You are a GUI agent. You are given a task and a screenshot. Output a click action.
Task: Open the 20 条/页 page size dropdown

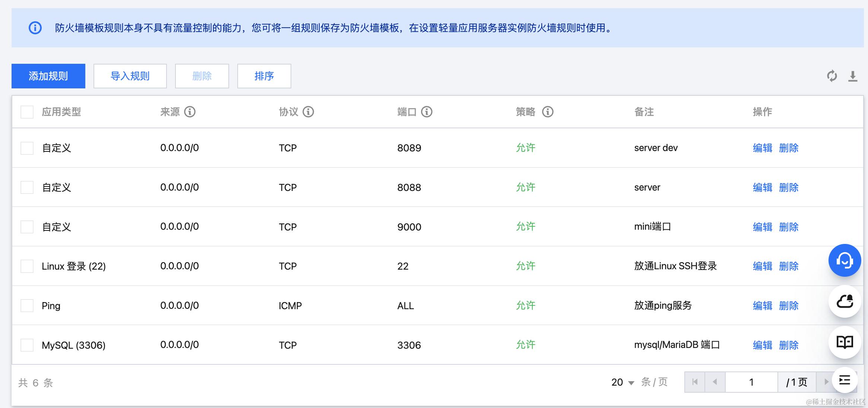623,382
